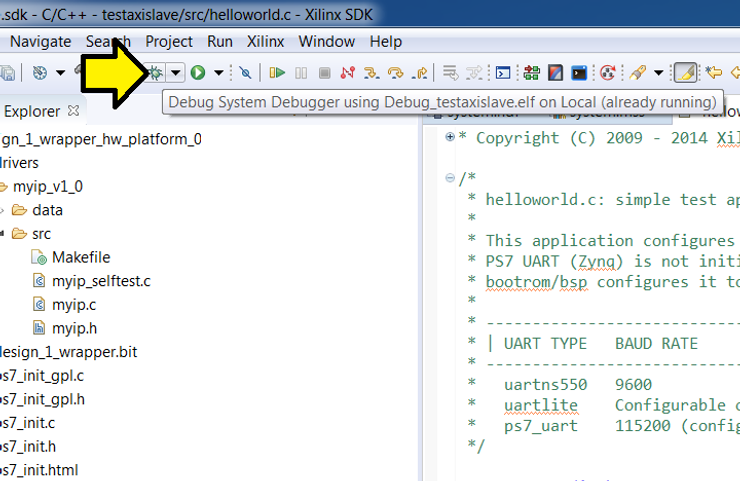740x481 pixels.
Task: Open dropdown arrow next to Debug icon
Action: tap(176, 73)
